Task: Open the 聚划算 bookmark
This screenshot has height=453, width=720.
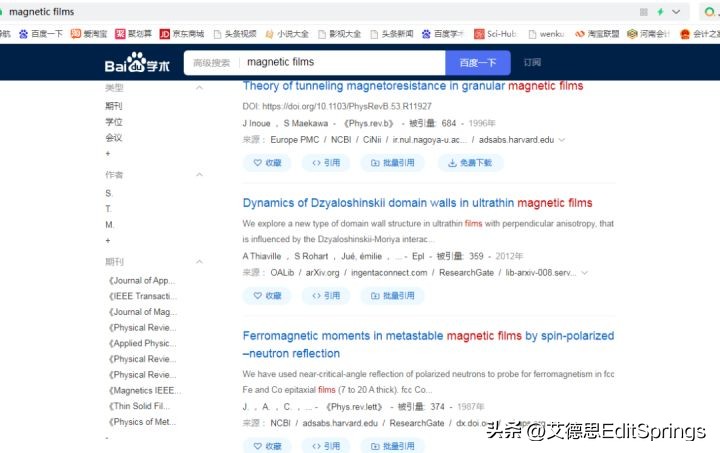Action: (x=134, y=34)
